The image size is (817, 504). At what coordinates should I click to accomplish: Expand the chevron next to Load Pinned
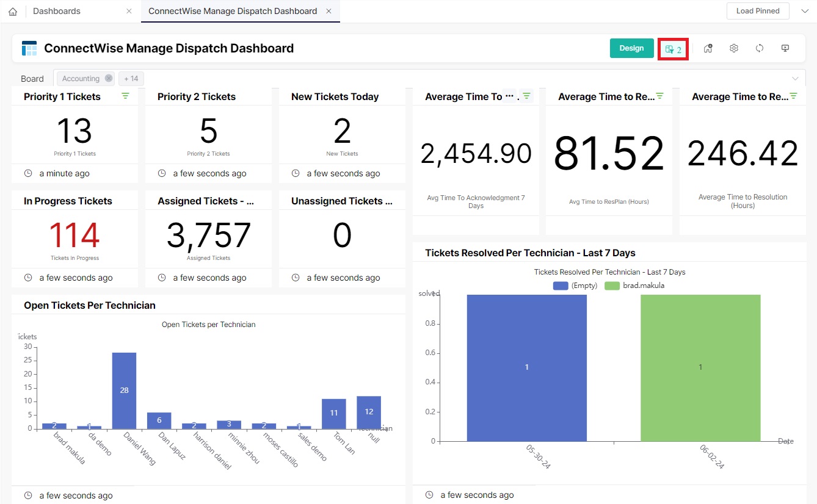click(x=804, y=10)
